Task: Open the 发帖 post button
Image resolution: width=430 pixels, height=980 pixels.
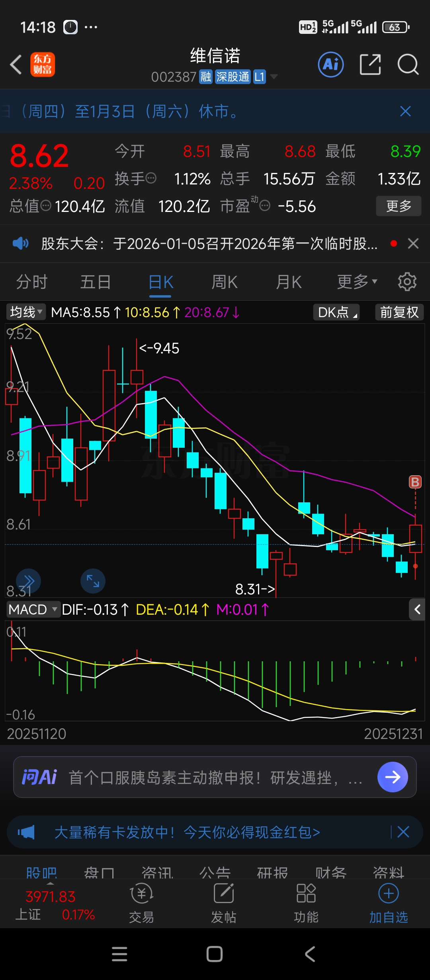Action: 223,904
